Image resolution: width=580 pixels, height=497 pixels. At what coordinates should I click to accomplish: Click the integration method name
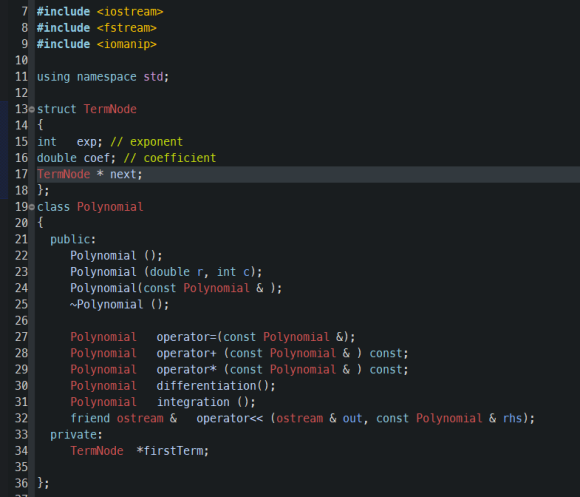(x=193, y=402)
